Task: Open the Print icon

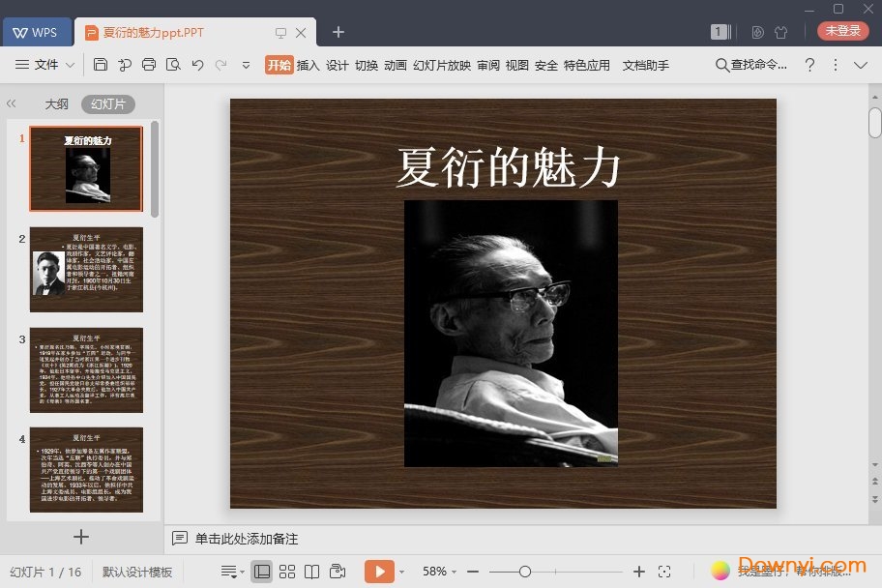Action: pyautogui.click(x=149, y=65)
